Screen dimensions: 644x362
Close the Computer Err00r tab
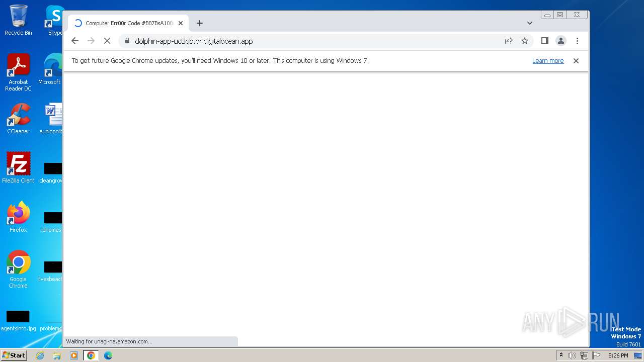click(x=181, y=23)
